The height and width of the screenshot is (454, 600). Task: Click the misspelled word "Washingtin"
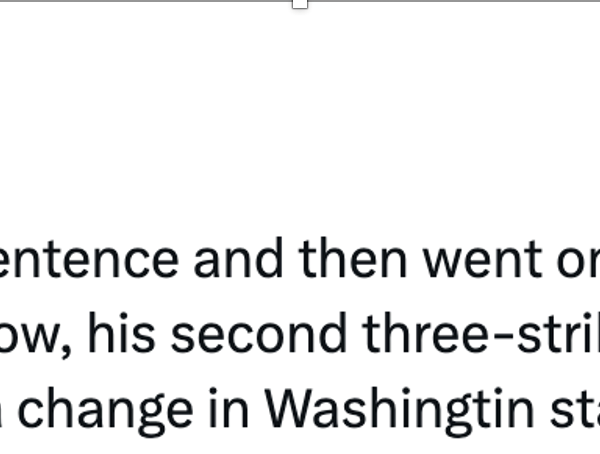point(399,410)
